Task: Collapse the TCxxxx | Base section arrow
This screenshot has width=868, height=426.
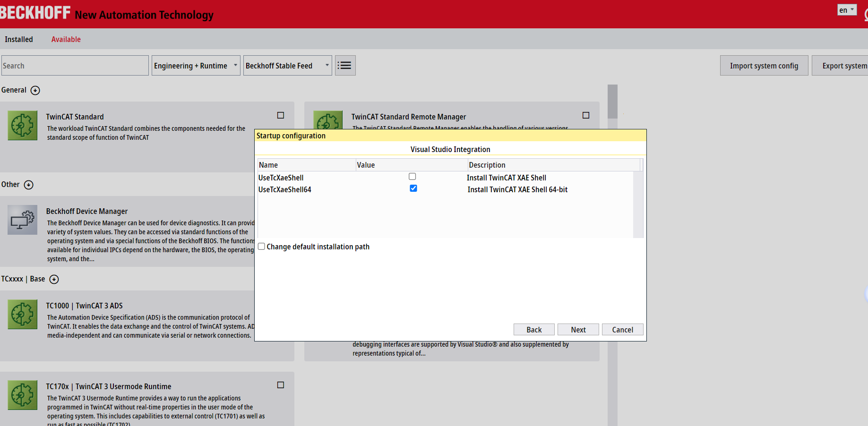Action: click(x=54, y=279)
